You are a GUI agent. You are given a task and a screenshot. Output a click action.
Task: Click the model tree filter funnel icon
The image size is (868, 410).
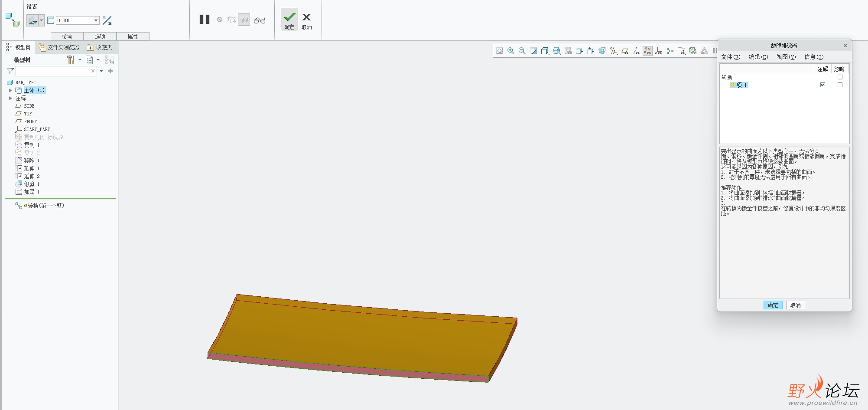coord(10,71)
